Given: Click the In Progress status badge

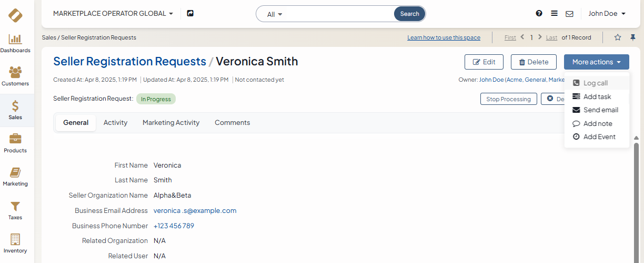Looking at the screenshot, I should (x=156, y=99).
